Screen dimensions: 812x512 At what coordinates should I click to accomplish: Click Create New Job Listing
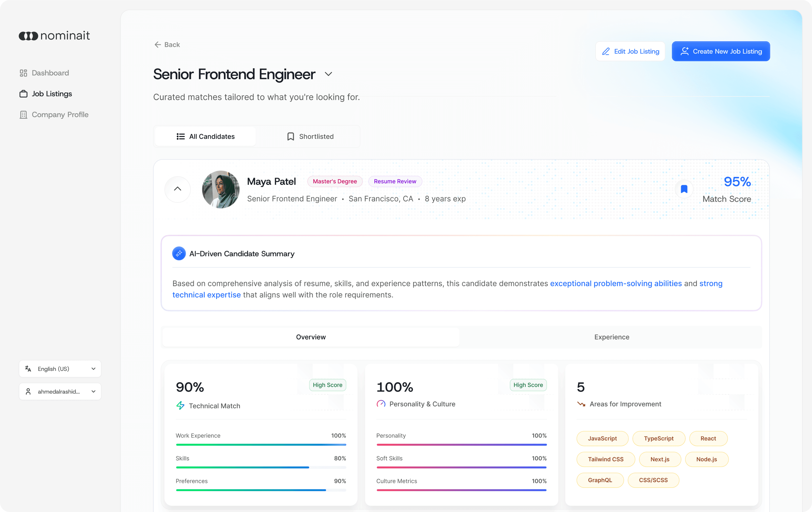pyautogui.click(x=721, y=51)
